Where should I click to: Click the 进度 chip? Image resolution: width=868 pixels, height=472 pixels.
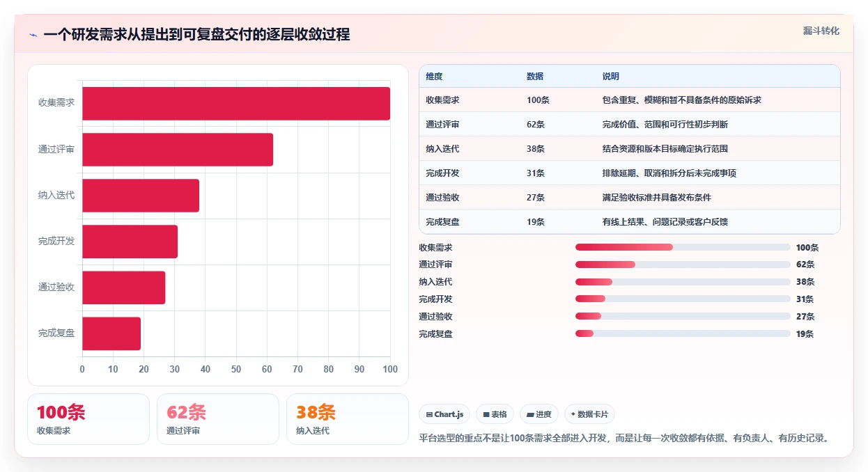(x=538, y=414)
